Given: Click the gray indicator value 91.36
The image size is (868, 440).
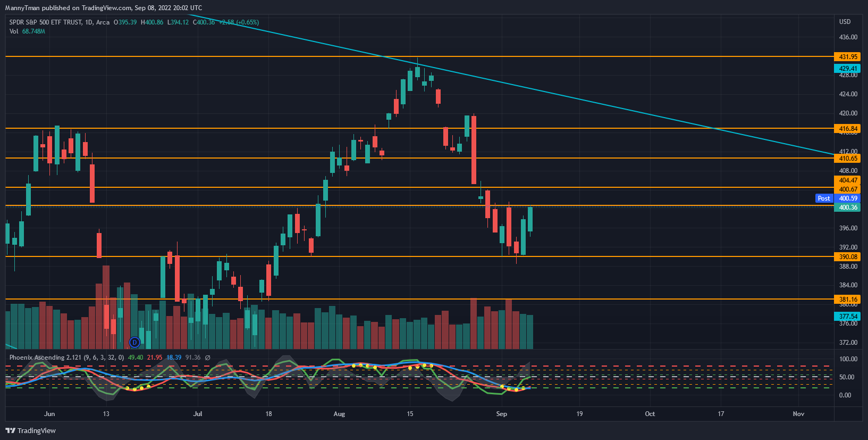Looking at the screenshot, I should click(193, 358).
